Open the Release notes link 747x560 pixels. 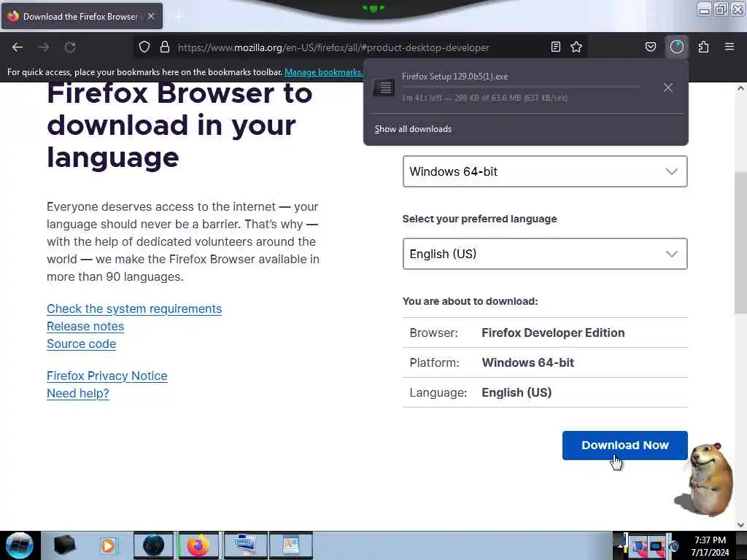click(x=85, y=326)
